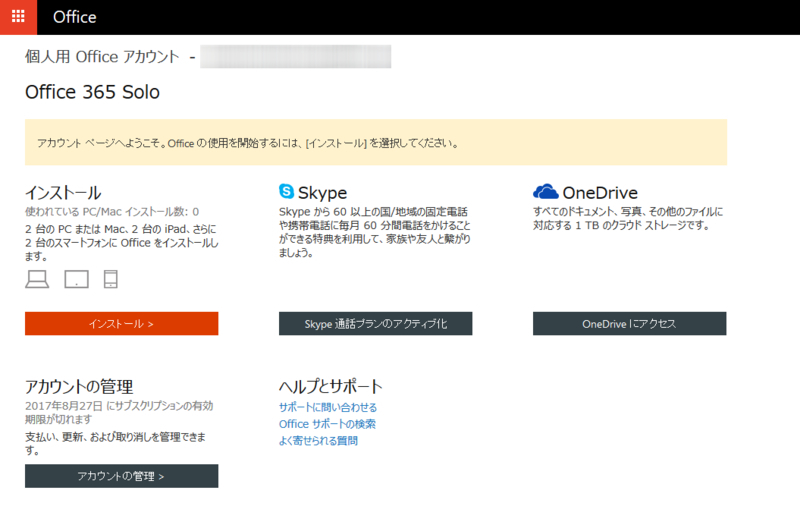Click the laptop device icon
The image size is (800, 528).
[37, 279]
